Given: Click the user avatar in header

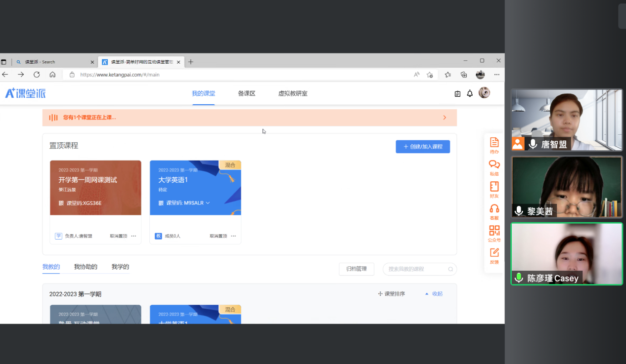Looking at the screenshot, I should 484,93.
